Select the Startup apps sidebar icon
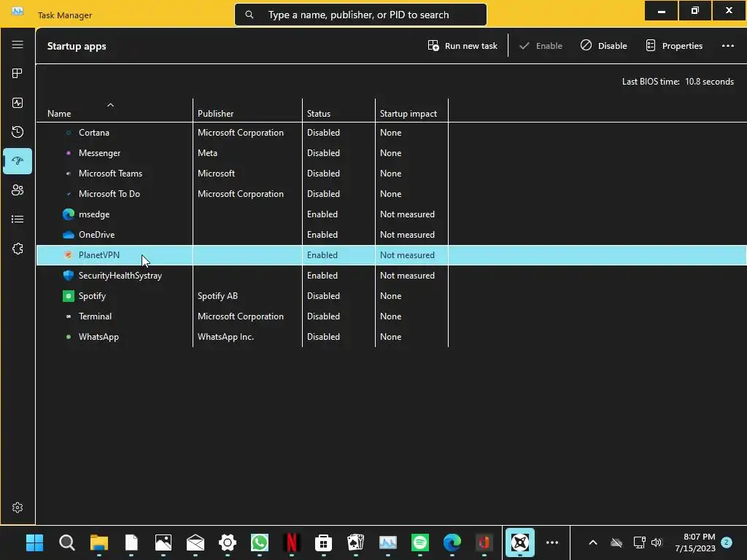 18,161
